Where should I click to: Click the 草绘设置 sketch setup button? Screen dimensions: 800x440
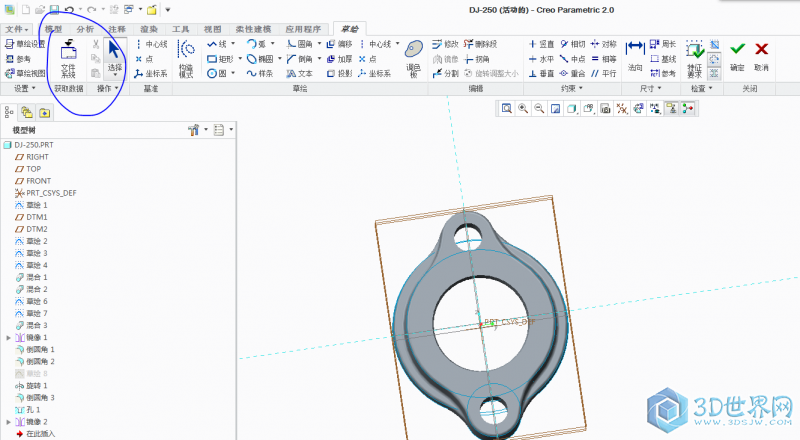coord(25,44)
